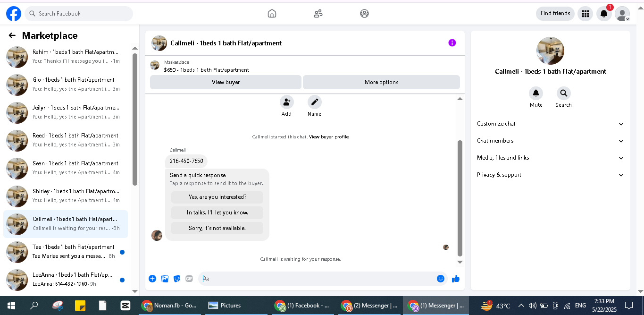Open the Groups icon in top bar
This screenshot has height=315, width=644.
(x=364, y=14)
